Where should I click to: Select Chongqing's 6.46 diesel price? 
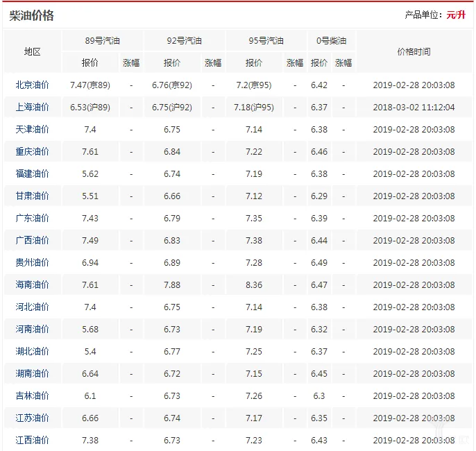319,151
